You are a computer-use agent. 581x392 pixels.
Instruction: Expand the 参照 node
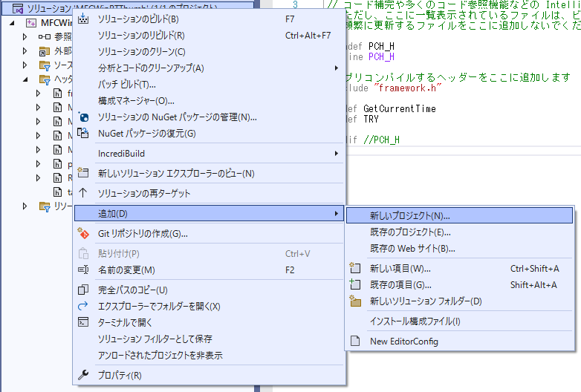click(x=25, y=36)
